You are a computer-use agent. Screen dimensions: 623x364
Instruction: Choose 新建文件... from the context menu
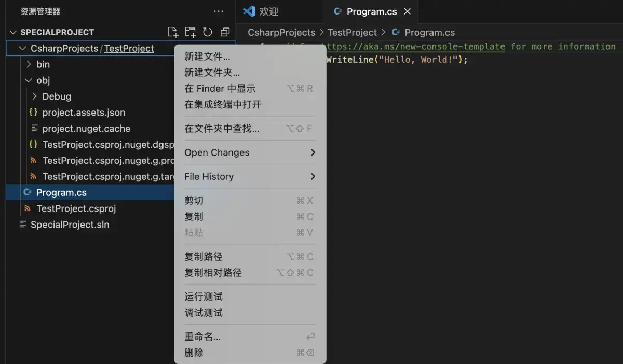pyautogui.click(x=207, y=57)
